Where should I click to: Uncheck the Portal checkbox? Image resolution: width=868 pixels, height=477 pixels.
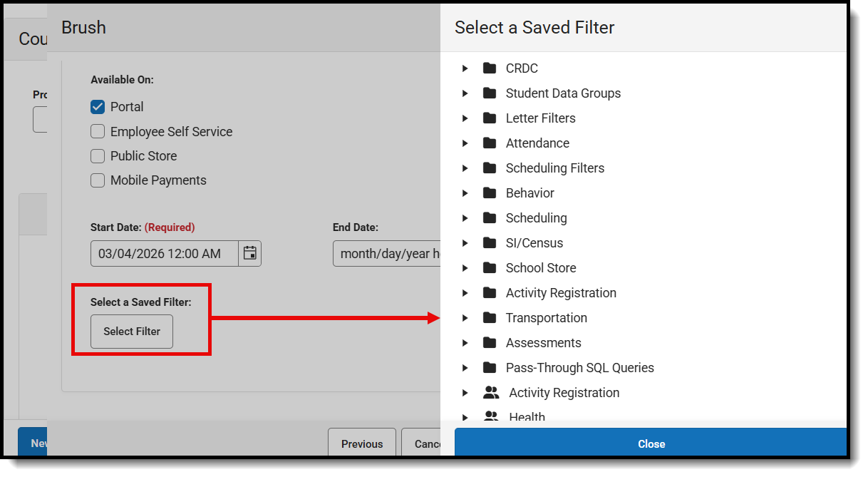point(97,107)
